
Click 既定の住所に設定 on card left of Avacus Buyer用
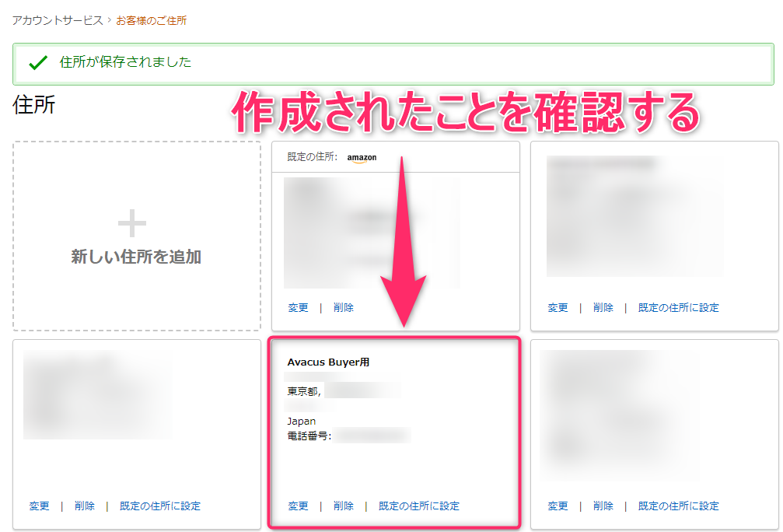tap(160, 506)
